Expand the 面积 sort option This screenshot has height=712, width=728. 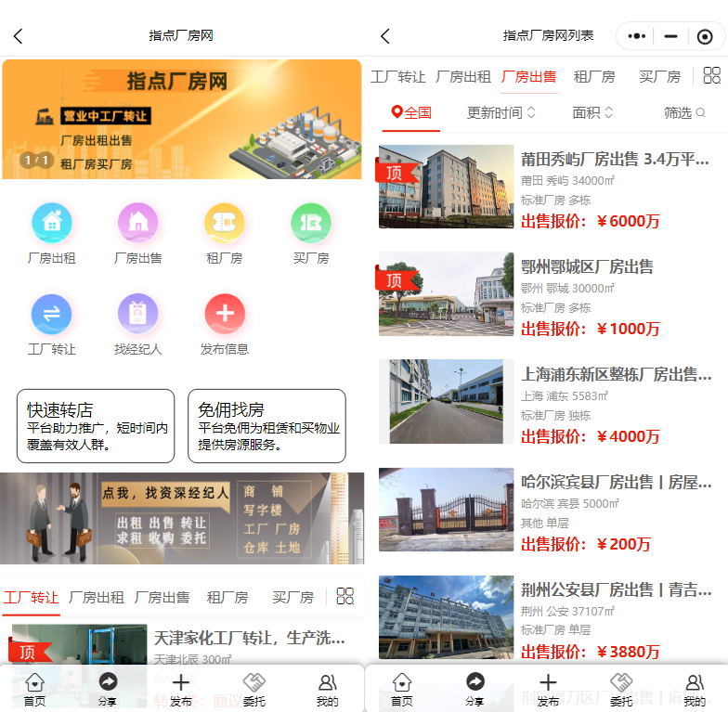592,112
